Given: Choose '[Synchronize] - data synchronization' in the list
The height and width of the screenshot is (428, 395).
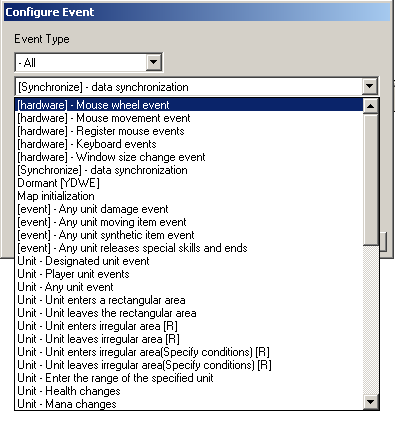Looking at the screenshot, I should (189, 170).
